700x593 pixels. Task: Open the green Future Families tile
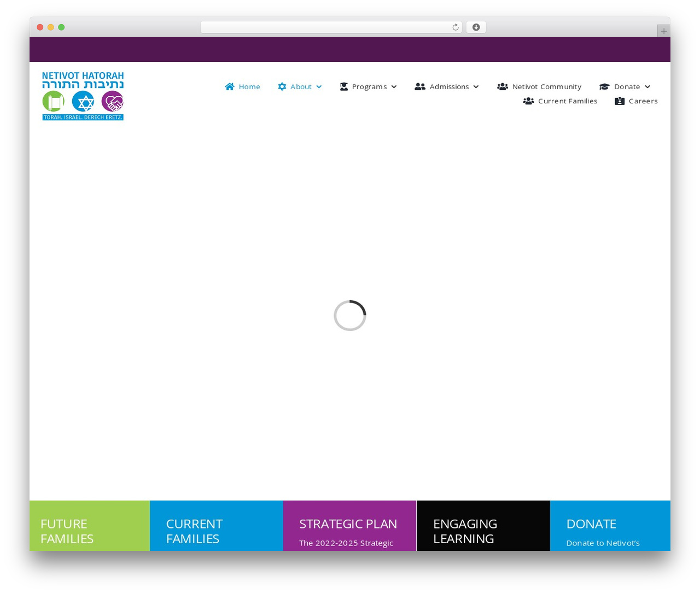point(90,526)
